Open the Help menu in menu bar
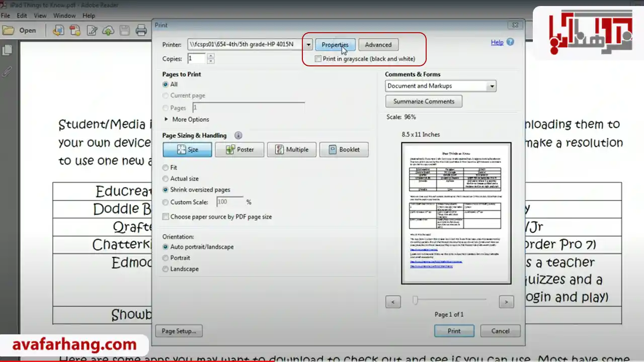The height and width of the screenshot is (362, 644). [x=89, y=16]
